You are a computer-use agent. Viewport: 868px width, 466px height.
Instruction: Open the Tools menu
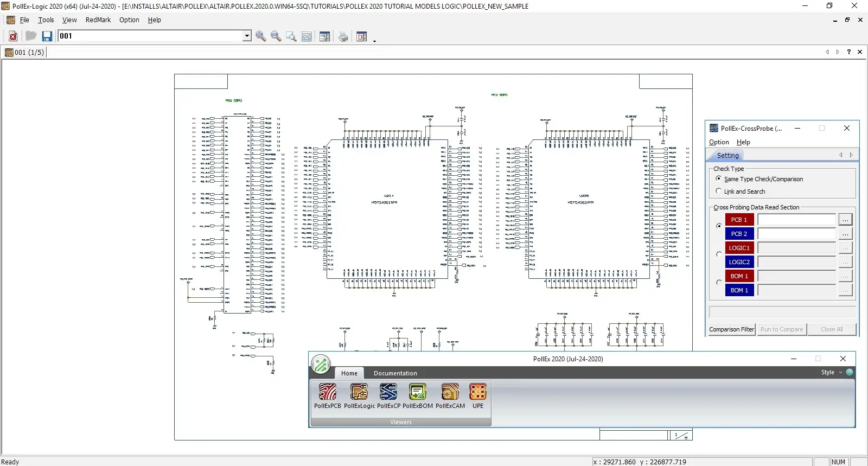coord(46,20)
